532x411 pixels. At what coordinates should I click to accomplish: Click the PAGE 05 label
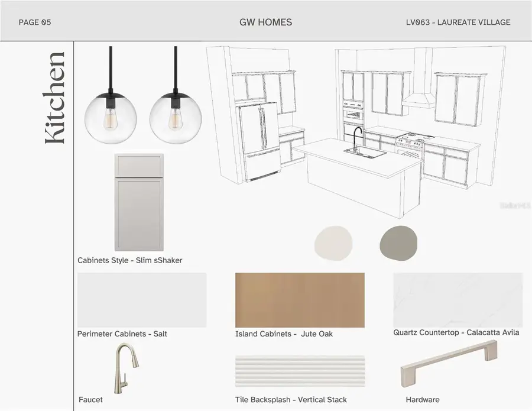tap(35, 22)
